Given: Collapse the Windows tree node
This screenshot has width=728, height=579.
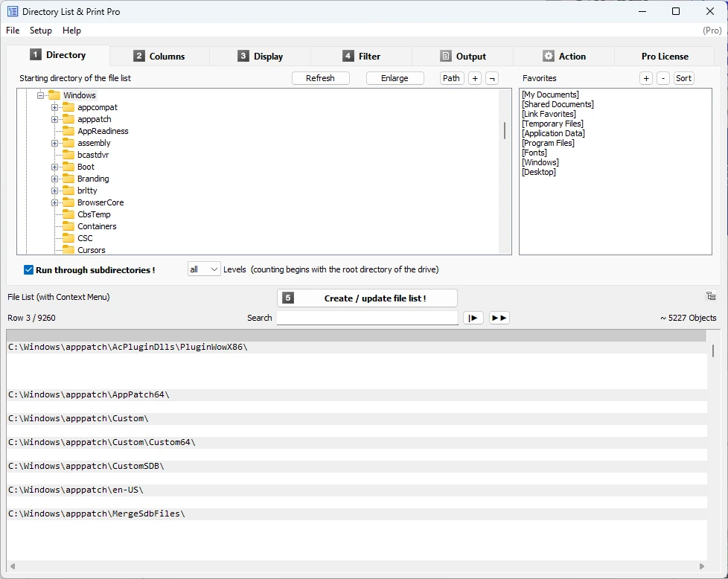Looking at the screenshot, I should tap(40, 95).
